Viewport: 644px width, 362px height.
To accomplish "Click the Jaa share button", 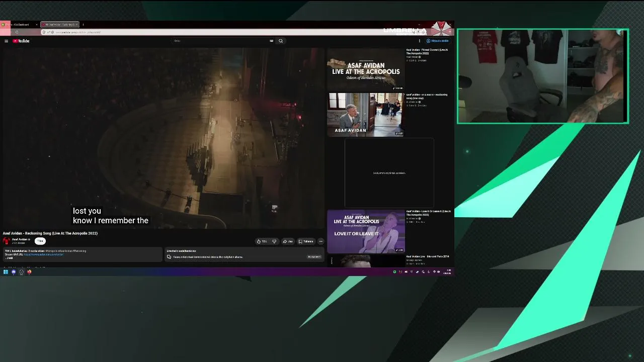I will pyautogui.click(x=288, y=241).
